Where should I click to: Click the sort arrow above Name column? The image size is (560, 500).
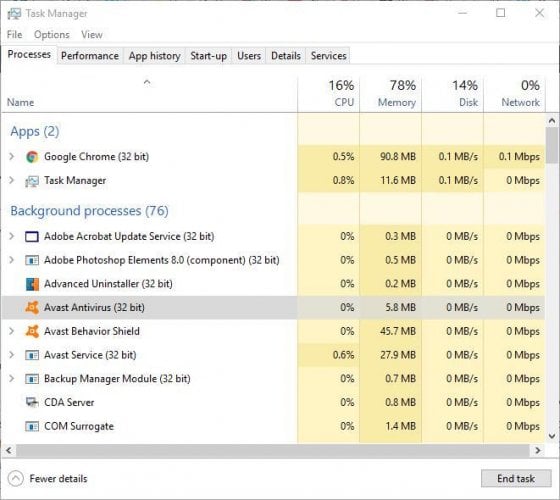[147, 82]
